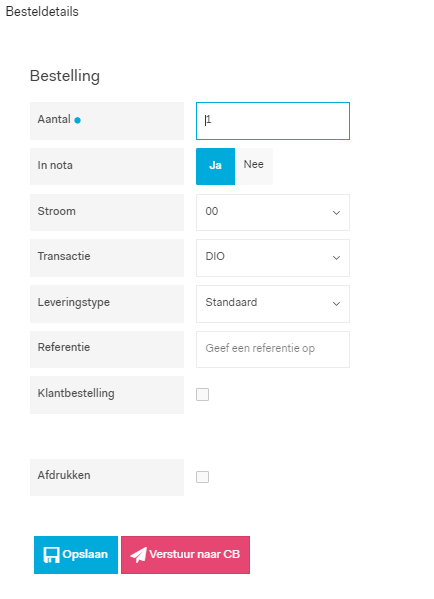Image resolution: width=434 pixels, height=599 pixels.
Task: Expand the Leveringstype Standaard dropdown
Action: point(273,304)
